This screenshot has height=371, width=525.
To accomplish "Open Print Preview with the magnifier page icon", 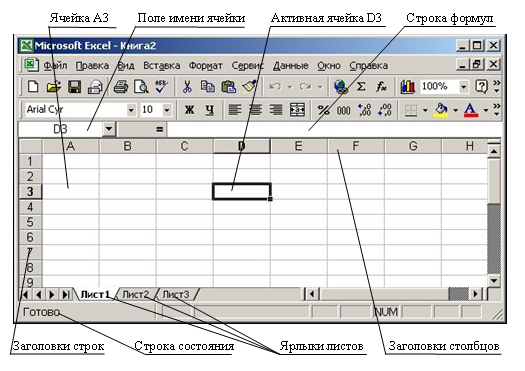I will [x=141, y=87].
